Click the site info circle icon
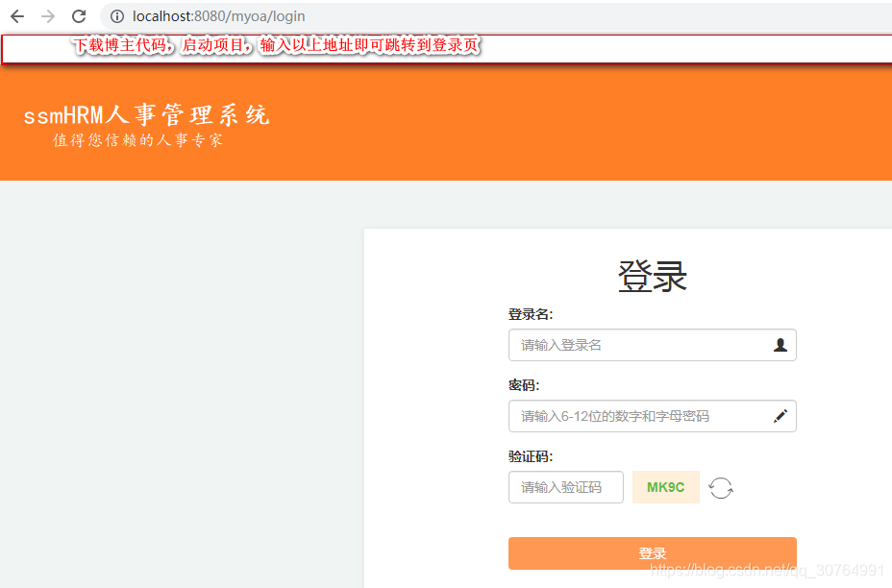892x588 pixels. (114, 16)
